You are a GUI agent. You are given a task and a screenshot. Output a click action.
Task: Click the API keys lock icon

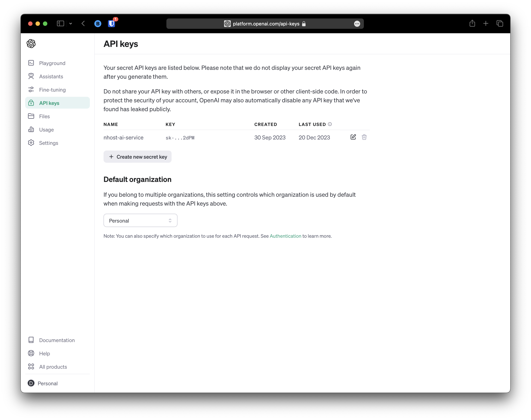(x=31, y=103)
